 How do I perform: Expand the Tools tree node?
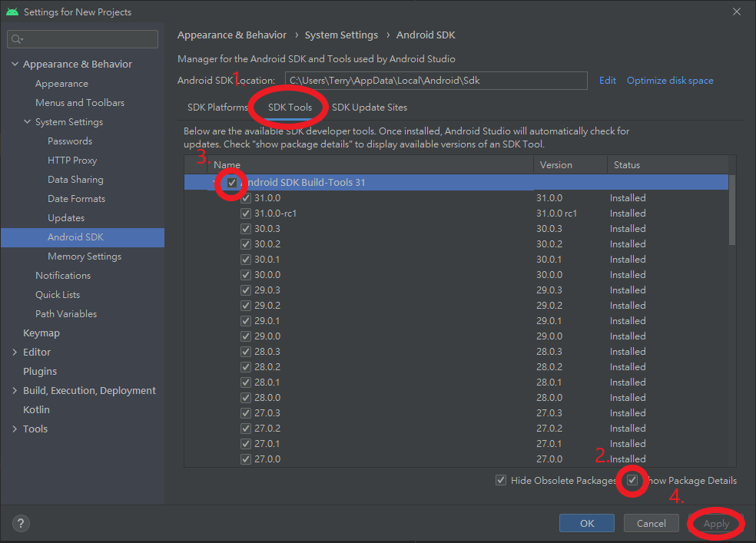pos(15,429)
